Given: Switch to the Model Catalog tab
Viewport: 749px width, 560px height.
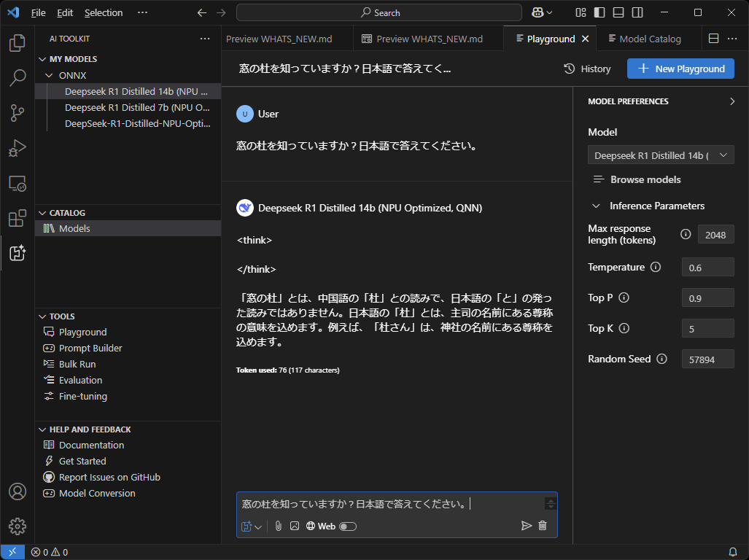Looking at the screenshot, I should point(649,38).
